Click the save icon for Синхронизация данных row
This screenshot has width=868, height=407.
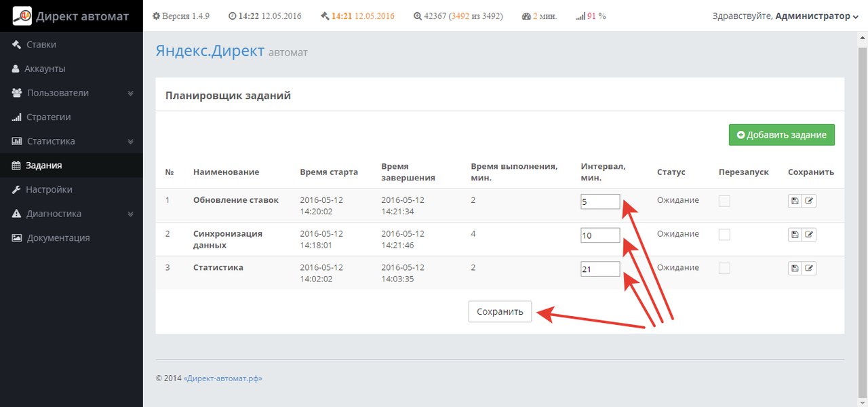pyautogui.click(x=795, y=235)
